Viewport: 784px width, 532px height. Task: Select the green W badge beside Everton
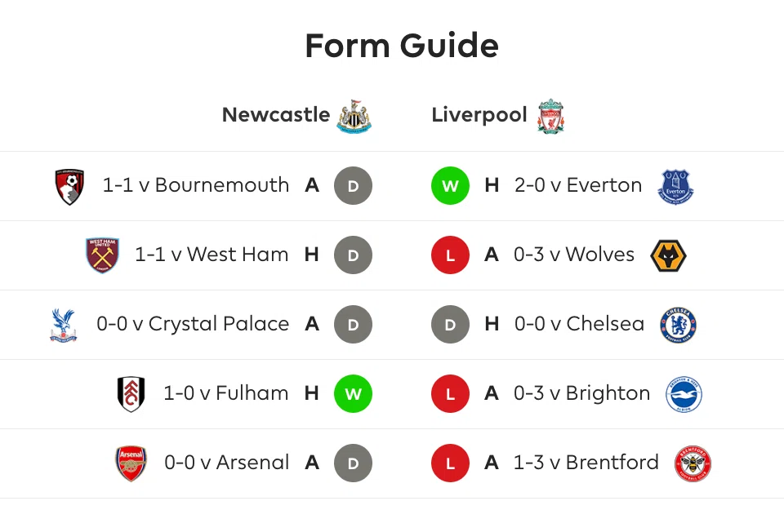pos(450,186)
